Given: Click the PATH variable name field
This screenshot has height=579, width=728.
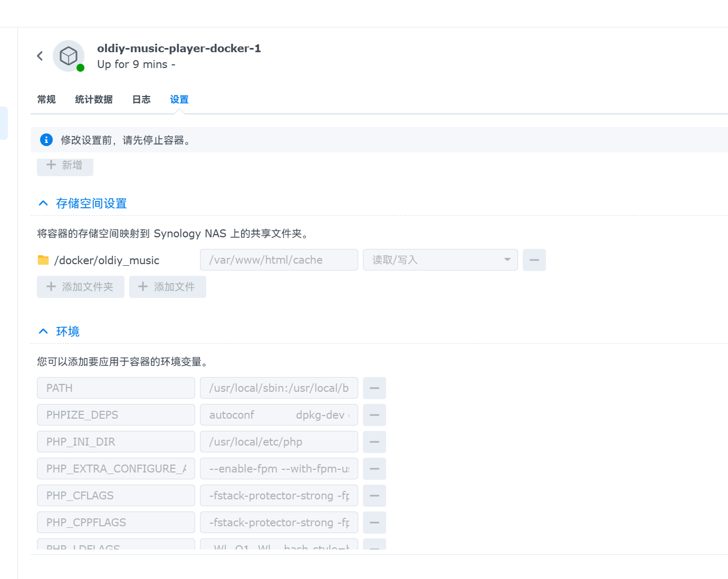Looking at the screenshot, I should click(116, 388).
